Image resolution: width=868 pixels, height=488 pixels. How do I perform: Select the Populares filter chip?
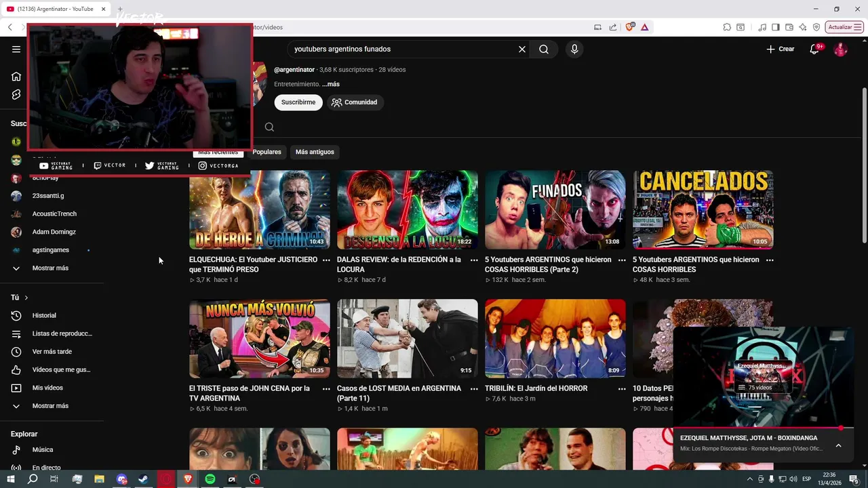tap(267, 152)
